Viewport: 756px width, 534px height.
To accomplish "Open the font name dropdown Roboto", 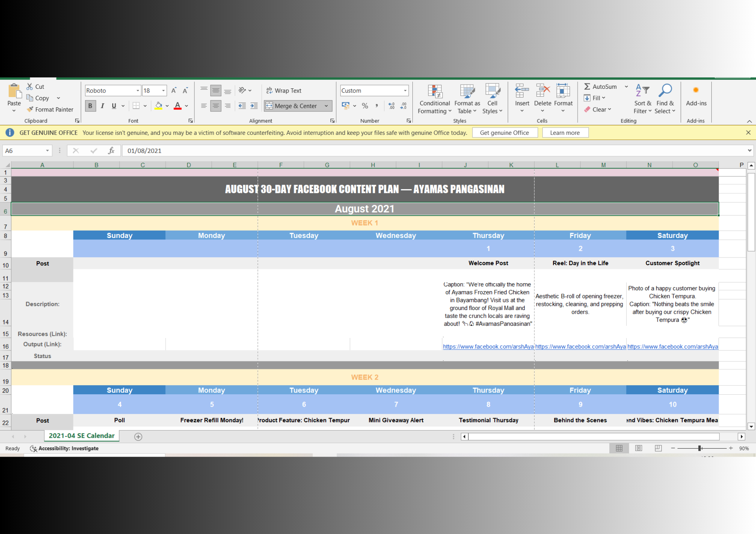I will [138, 91].
